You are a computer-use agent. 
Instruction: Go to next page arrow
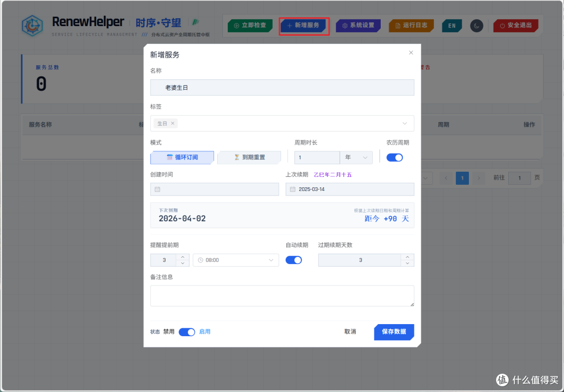tap(479, 178)
